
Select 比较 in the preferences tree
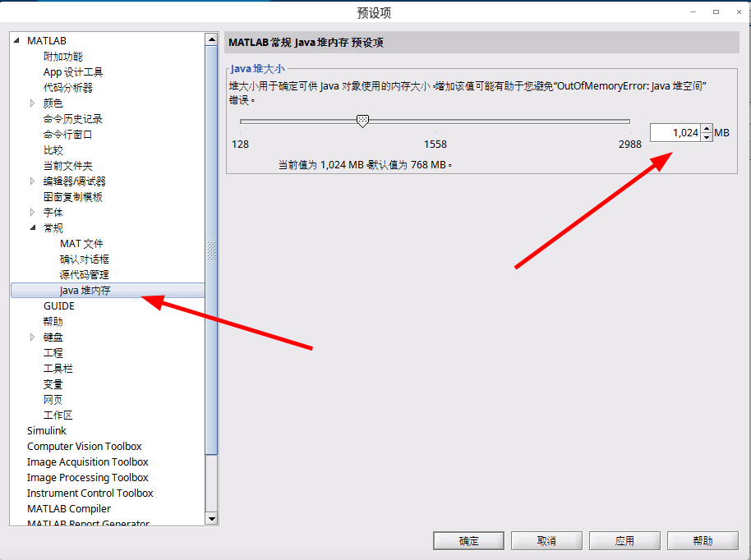pos(53,149)
